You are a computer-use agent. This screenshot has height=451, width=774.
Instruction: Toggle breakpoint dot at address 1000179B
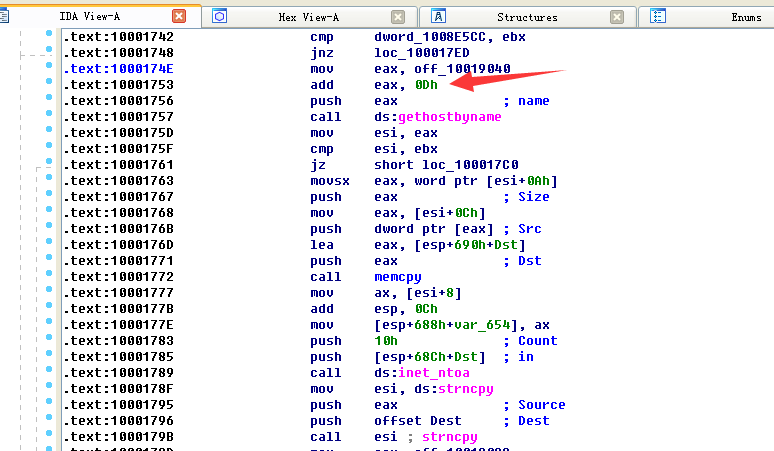(x=49, y=433)
